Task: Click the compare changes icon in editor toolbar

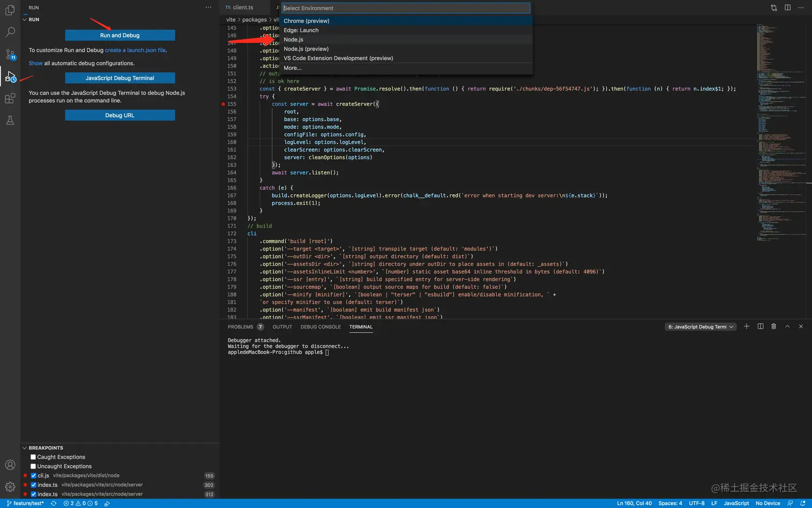Action: pyautogui.click(x=774, y=8)
